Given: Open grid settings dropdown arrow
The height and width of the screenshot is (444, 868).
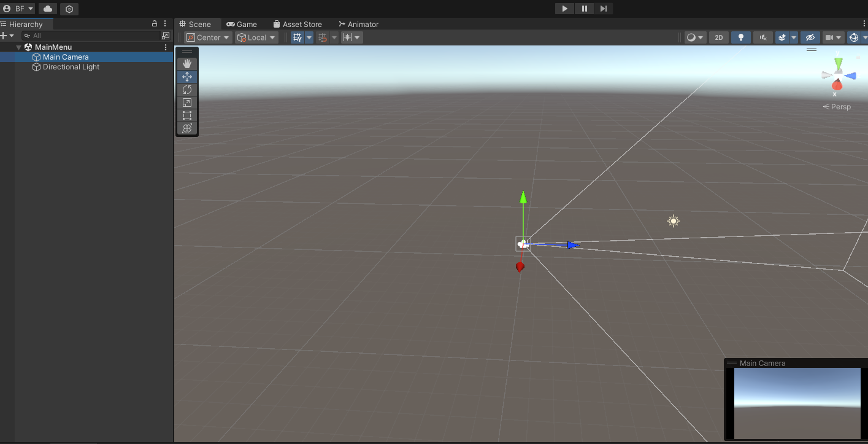Looking at the screenshot, I should [309, 37].
